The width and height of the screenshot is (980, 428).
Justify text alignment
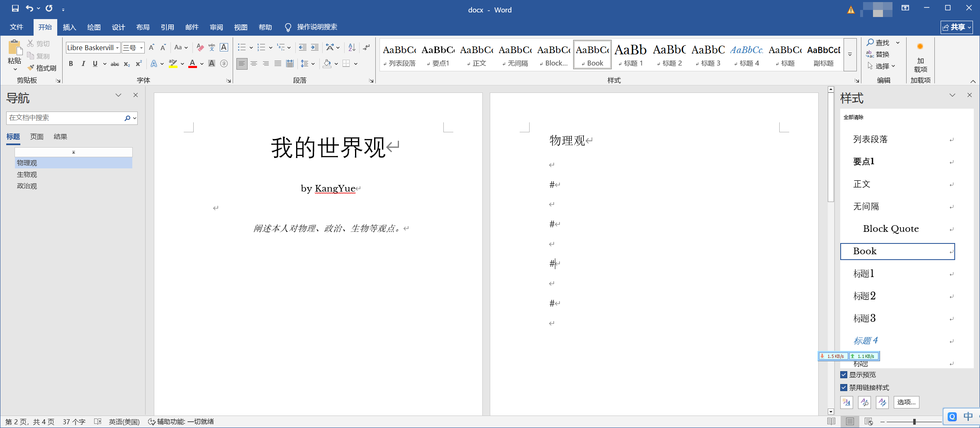278,64
